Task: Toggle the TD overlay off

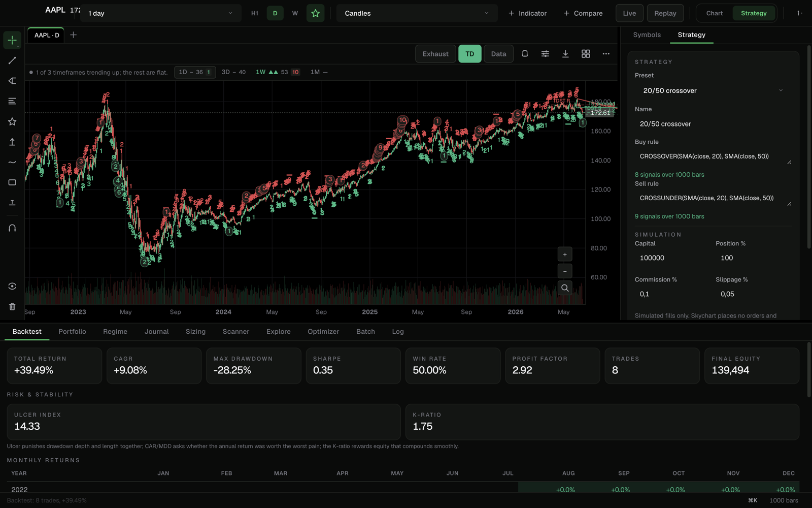Action: pos(470,54)
